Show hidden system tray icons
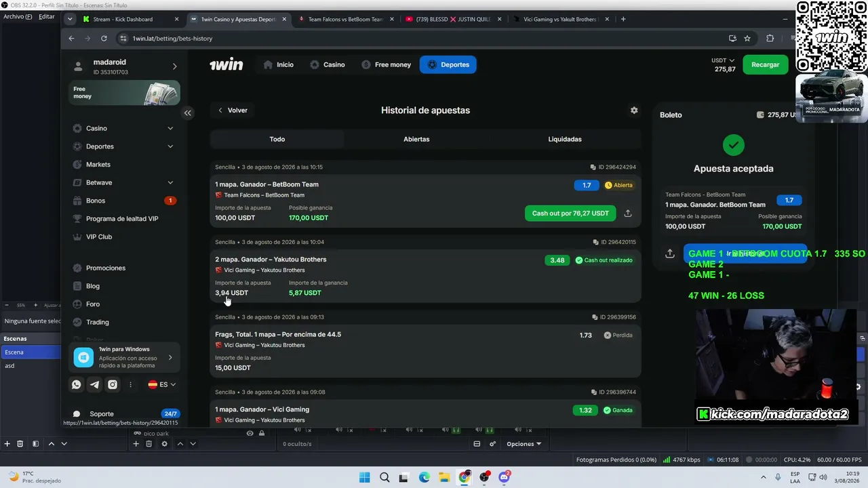Image resolution: width=868 pixels, height=488 pixels. (x=764, y=477)
